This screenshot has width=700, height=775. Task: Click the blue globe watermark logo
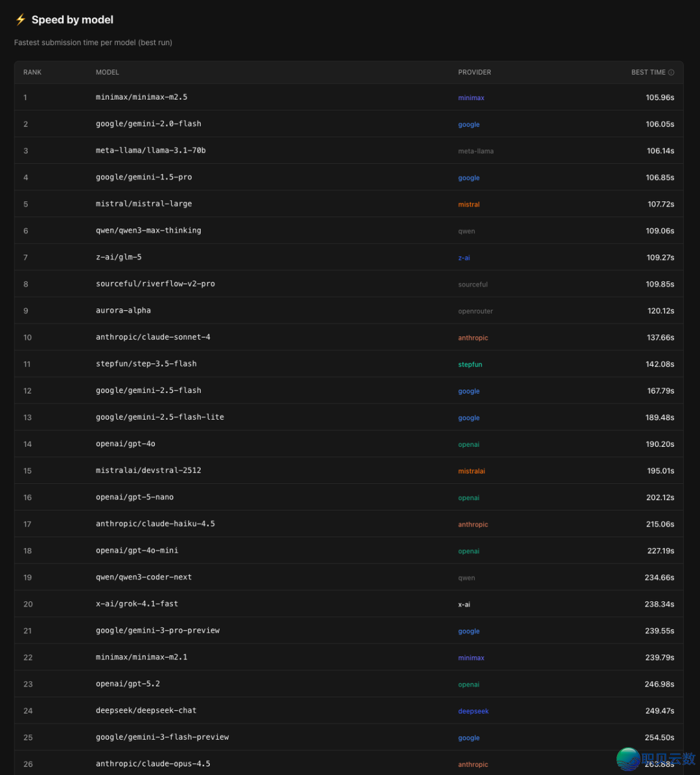click(x=628, y=759)
